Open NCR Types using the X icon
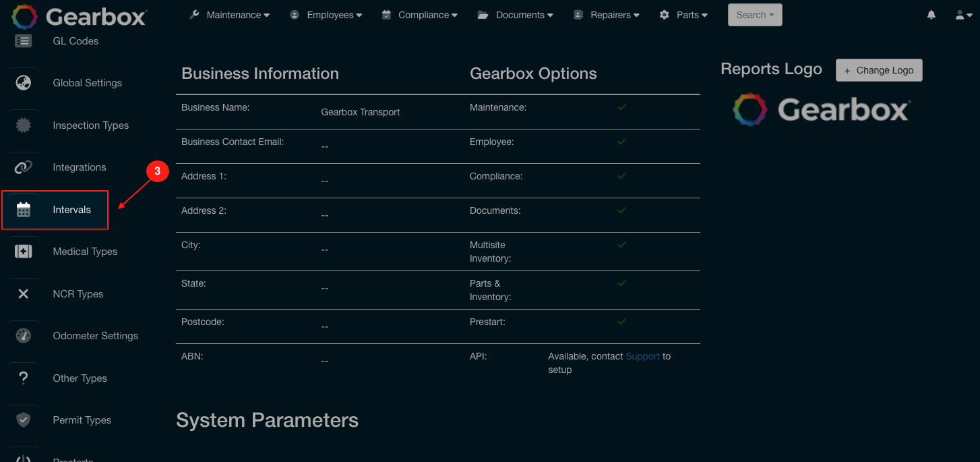This screenshot has width=980, height=462. click(x=24, y=293)
